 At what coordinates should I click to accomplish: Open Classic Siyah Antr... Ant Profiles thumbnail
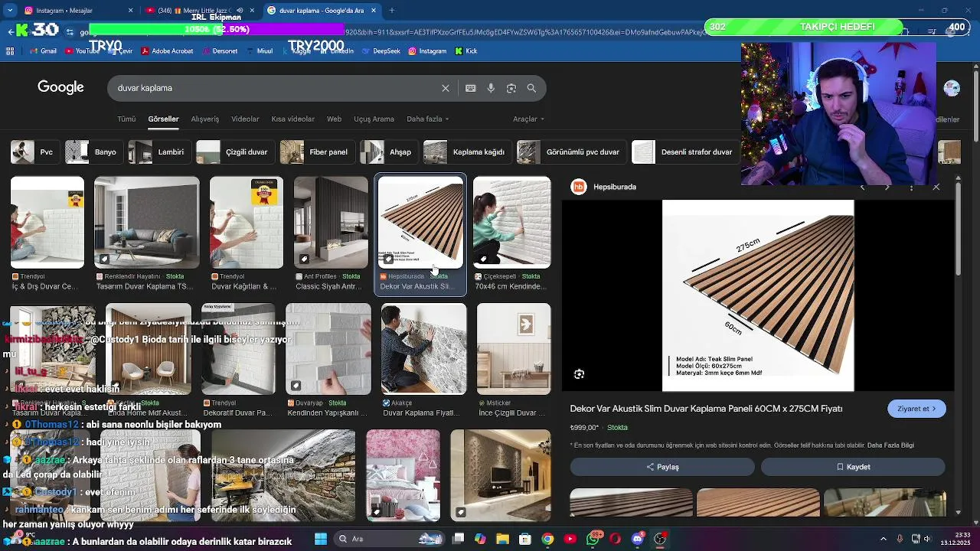coord(331,223)
